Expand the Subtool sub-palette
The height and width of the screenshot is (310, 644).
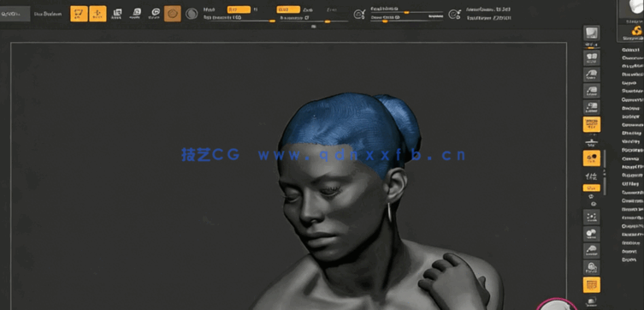630,50
